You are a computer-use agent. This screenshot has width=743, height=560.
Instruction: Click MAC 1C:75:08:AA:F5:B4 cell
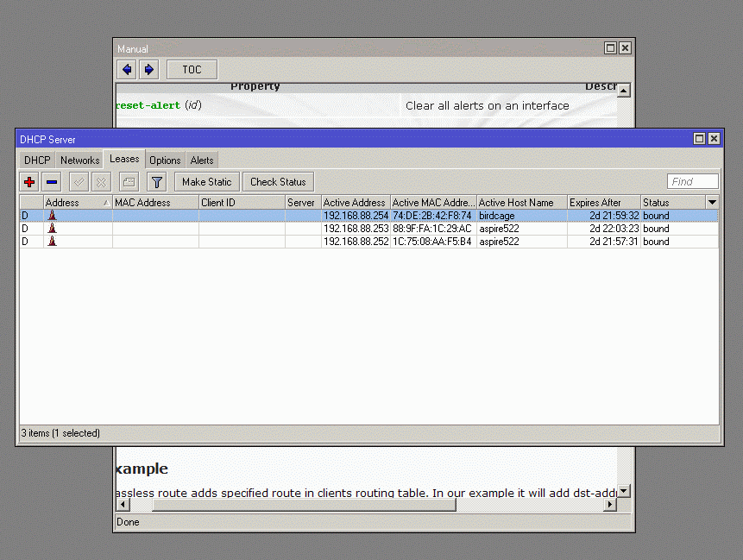pos(432,241)
